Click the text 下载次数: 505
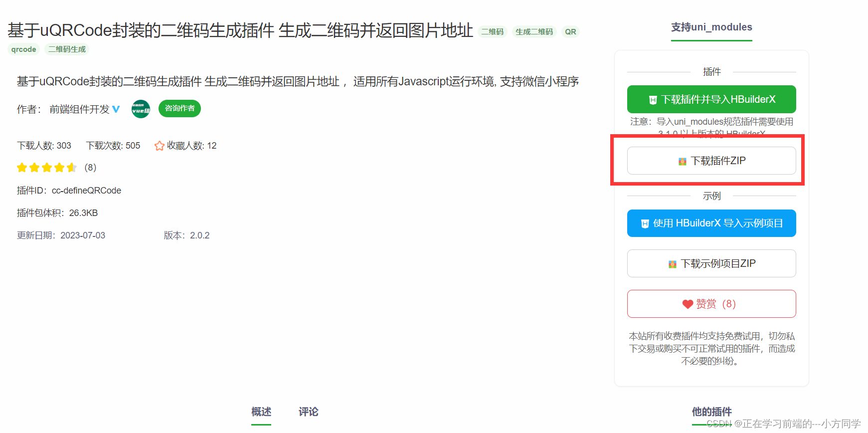Viewport: 868px width, 433px height. click(113, 146)
